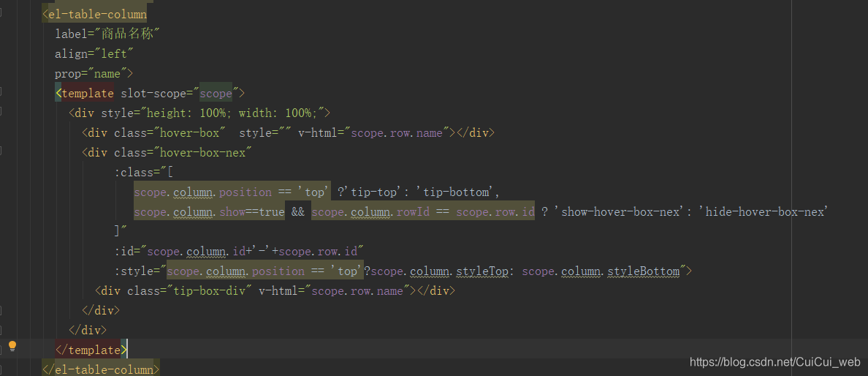Click the empty style="" attribute
This screenshot has width=868, height=376.
coord(265,133)
